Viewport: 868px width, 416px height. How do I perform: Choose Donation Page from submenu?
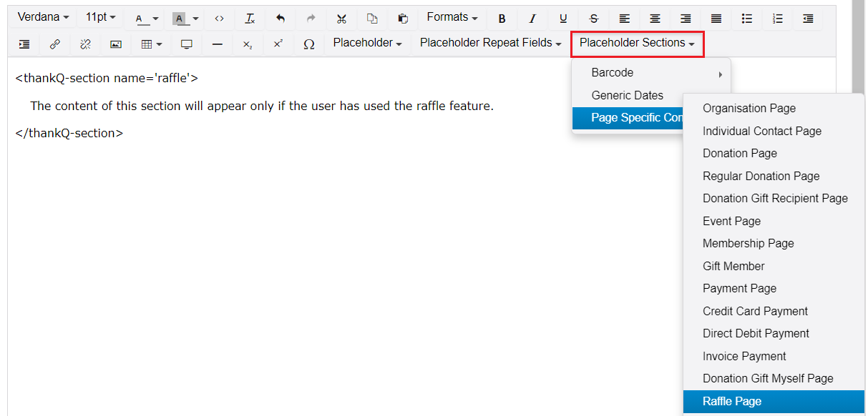[x=774, y=154]
